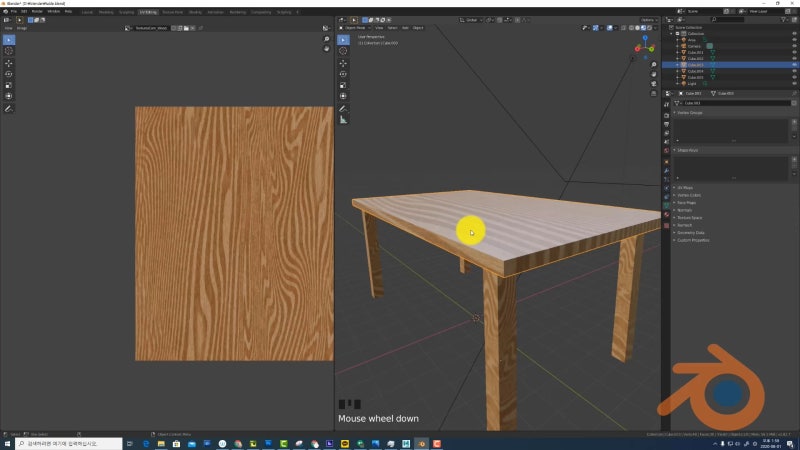Viewport: 800px width, 450px height.
Task: Open the Material properties tab
Action: coord(666,215)
